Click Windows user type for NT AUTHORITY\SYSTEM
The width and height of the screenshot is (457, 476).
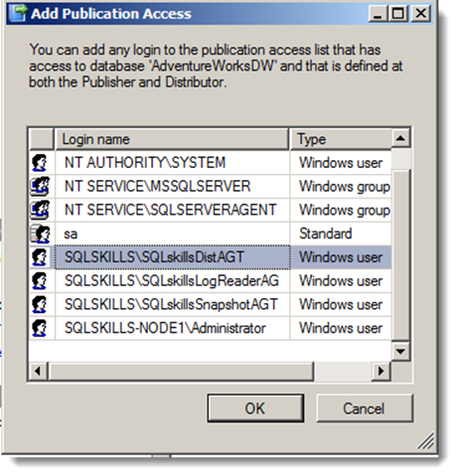tap(341, 163)
